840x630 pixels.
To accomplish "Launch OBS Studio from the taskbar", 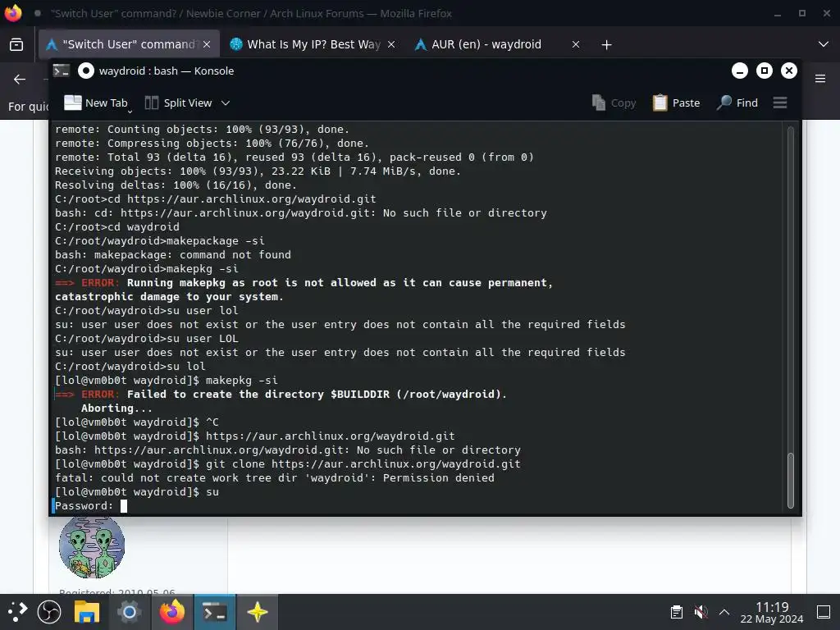I will pos(49,612).
